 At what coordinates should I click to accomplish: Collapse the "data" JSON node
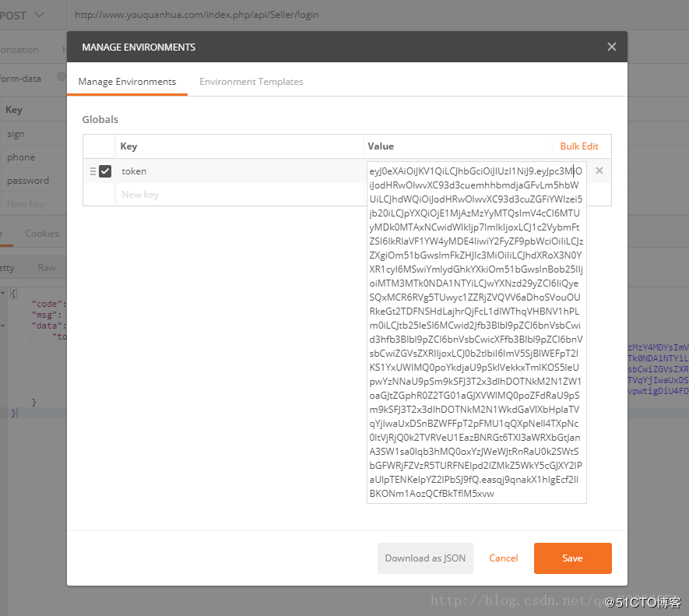[3, 325]
